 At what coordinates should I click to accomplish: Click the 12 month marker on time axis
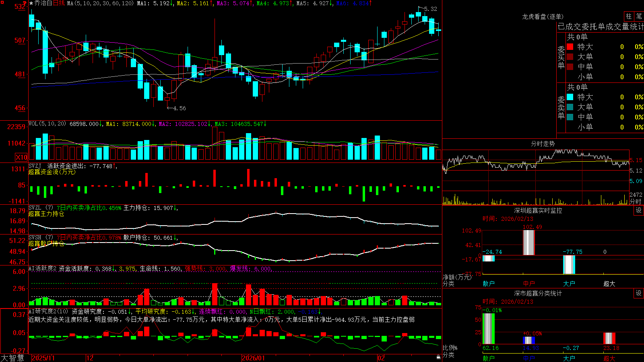pos(90,358)
